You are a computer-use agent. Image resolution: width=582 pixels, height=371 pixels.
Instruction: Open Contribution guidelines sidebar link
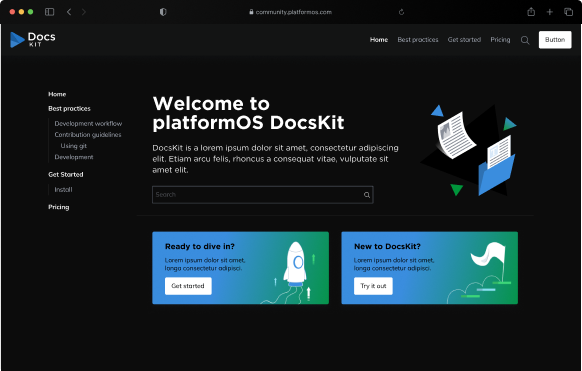[88, 135]
